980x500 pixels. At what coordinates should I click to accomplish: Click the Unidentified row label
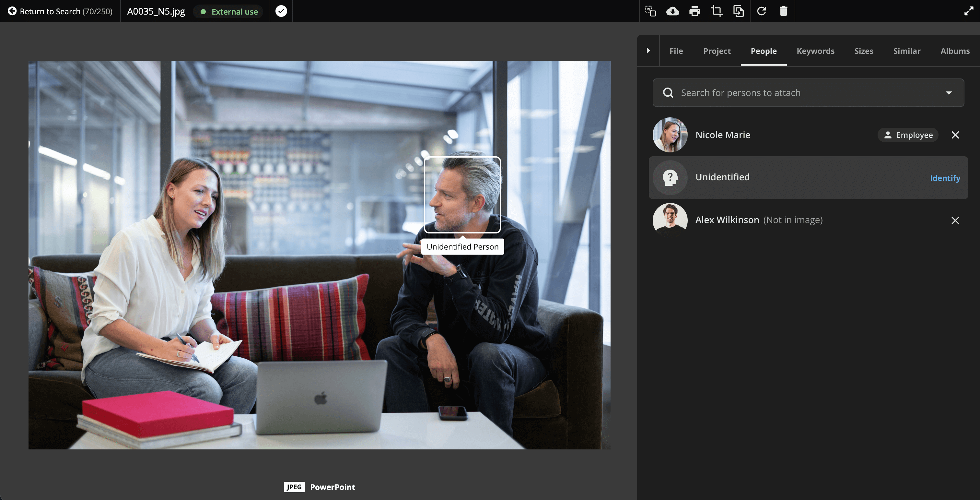(722, 177)
